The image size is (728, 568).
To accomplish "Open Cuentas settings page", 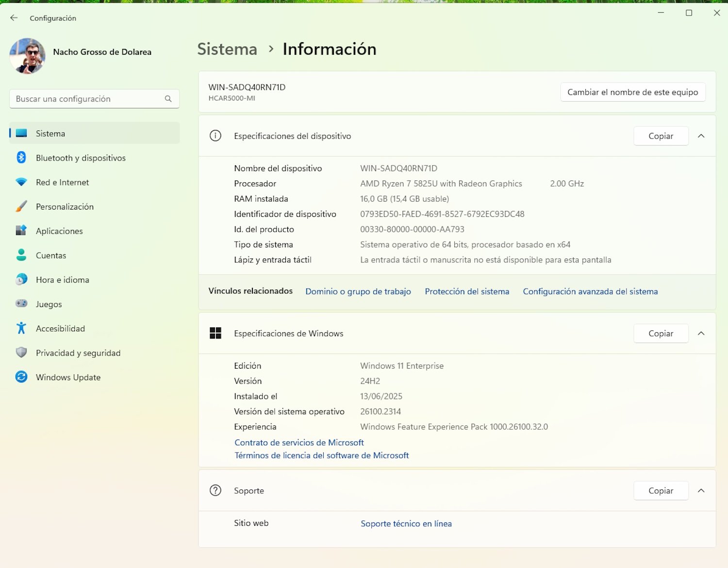I will click(95, 255).
